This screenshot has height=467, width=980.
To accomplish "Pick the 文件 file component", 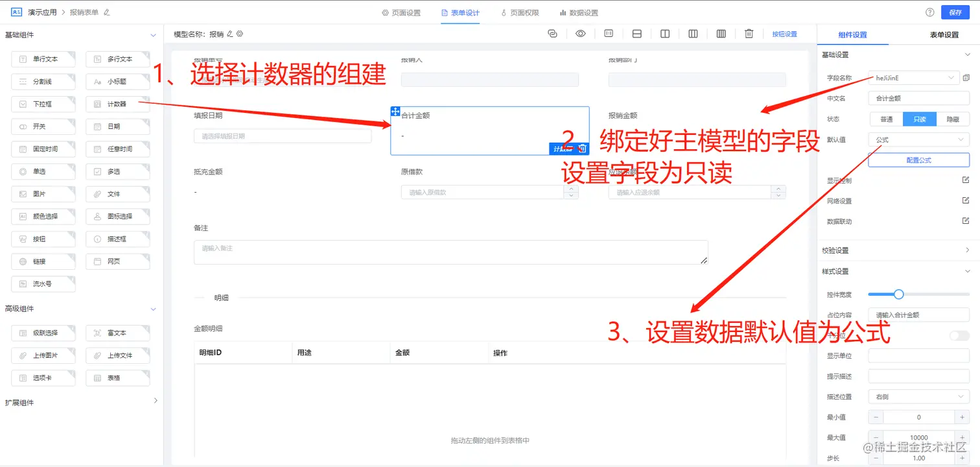I will point(117,194).
